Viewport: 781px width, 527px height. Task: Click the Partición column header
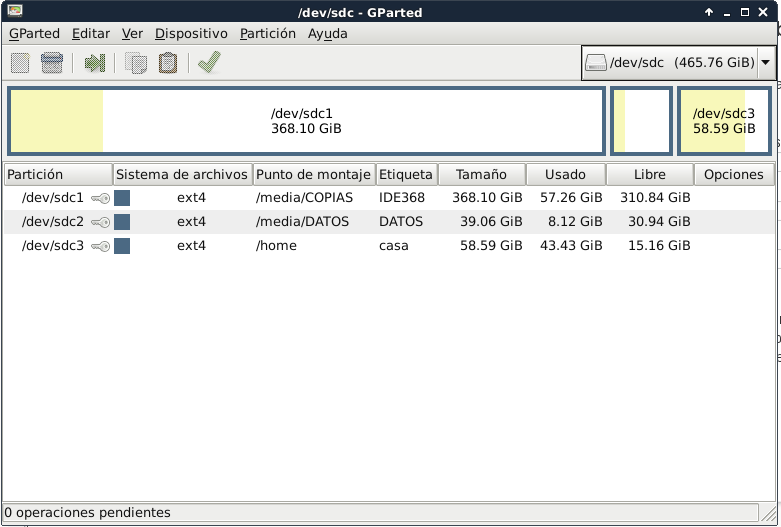(58, 174)
